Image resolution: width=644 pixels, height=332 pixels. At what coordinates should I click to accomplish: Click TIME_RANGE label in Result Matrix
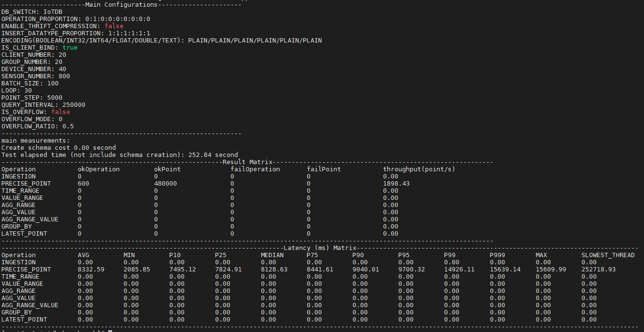21,191
